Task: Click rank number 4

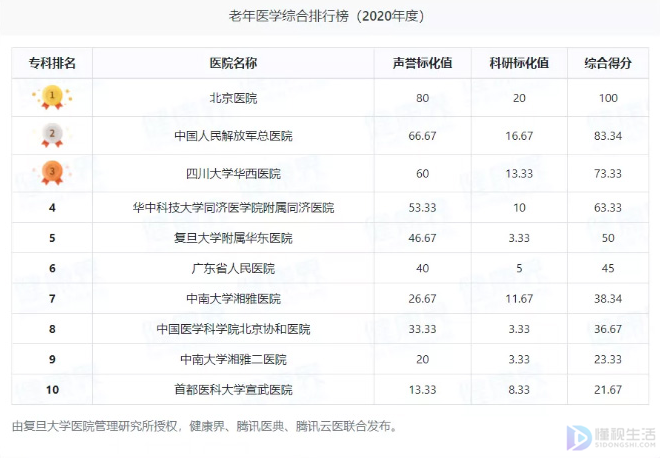Action: click(52, 208)
